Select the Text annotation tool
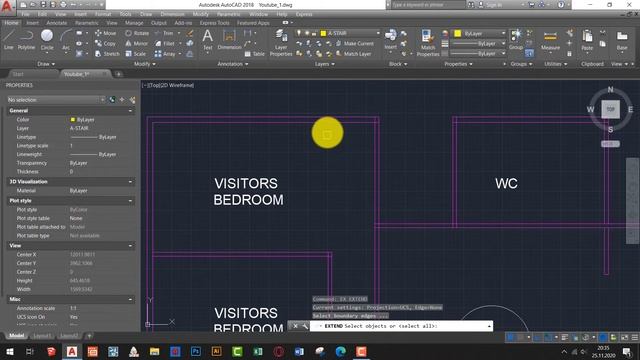Screen dimensions: 640x360 tap(208, 40)
